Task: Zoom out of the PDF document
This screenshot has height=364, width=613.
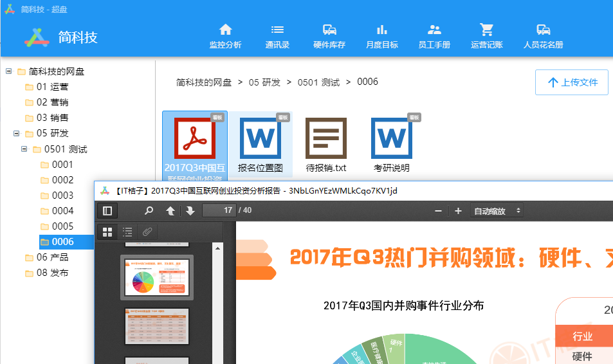Action: [x=439, y=211]
